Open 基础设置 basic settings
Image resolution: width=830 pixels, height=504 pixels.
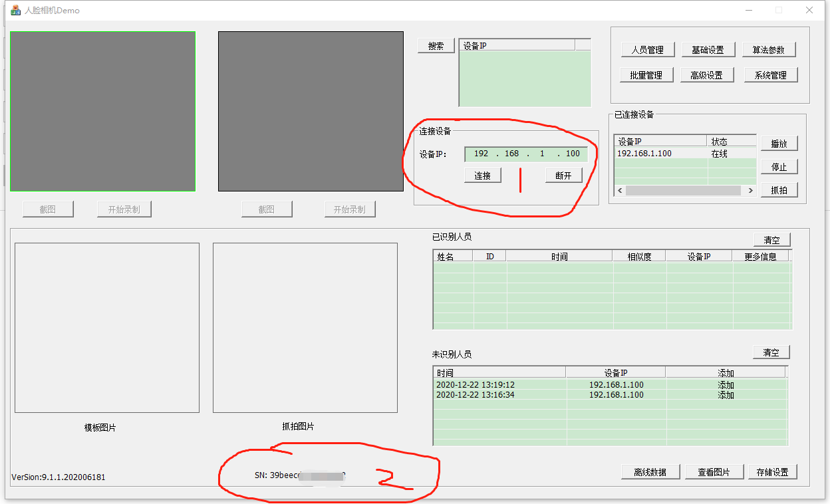[x=708, y=50]
